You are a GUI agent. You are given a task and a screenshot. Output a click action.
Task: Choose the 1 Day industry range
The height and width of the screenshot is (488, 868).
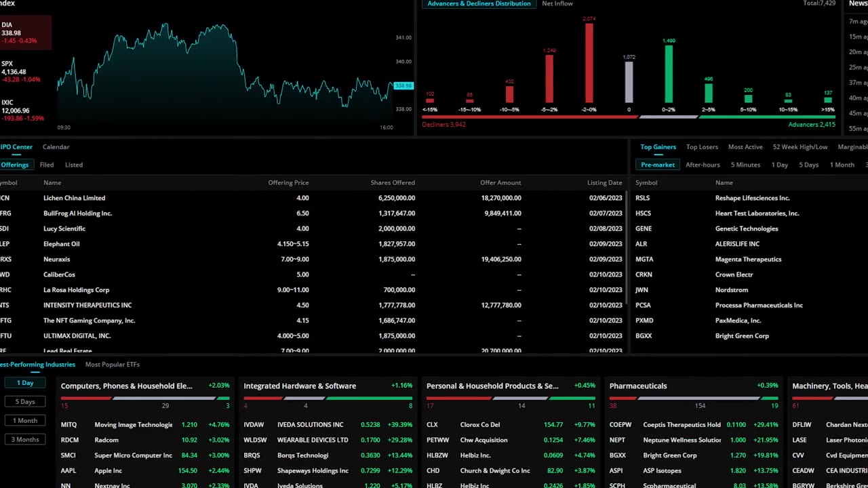25,383
